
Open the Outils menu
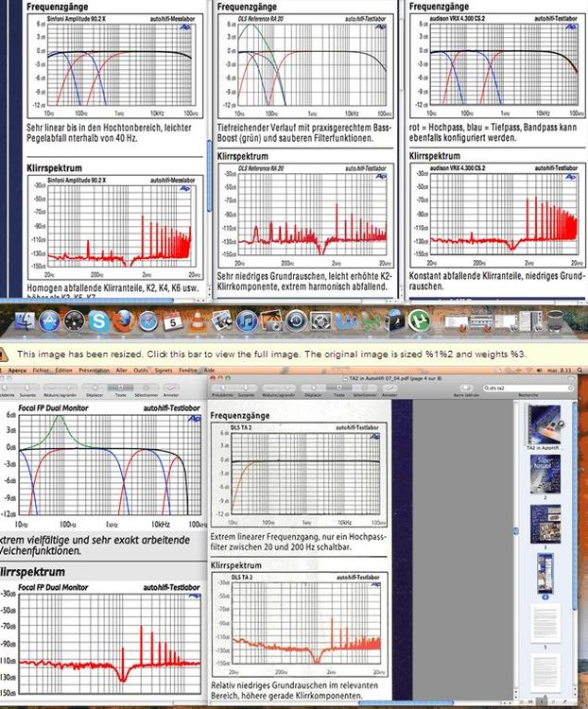pos(141,371)
